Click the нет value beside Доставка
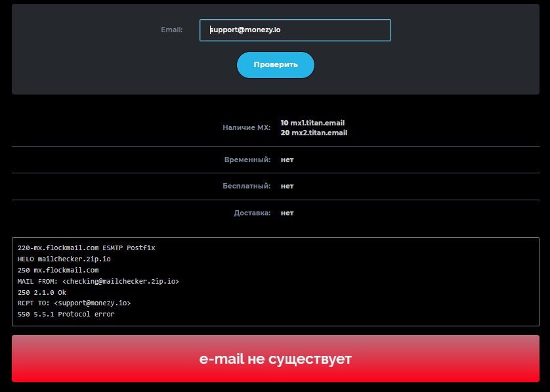Screen dimensions: 550x392 [x=287, y=213]
